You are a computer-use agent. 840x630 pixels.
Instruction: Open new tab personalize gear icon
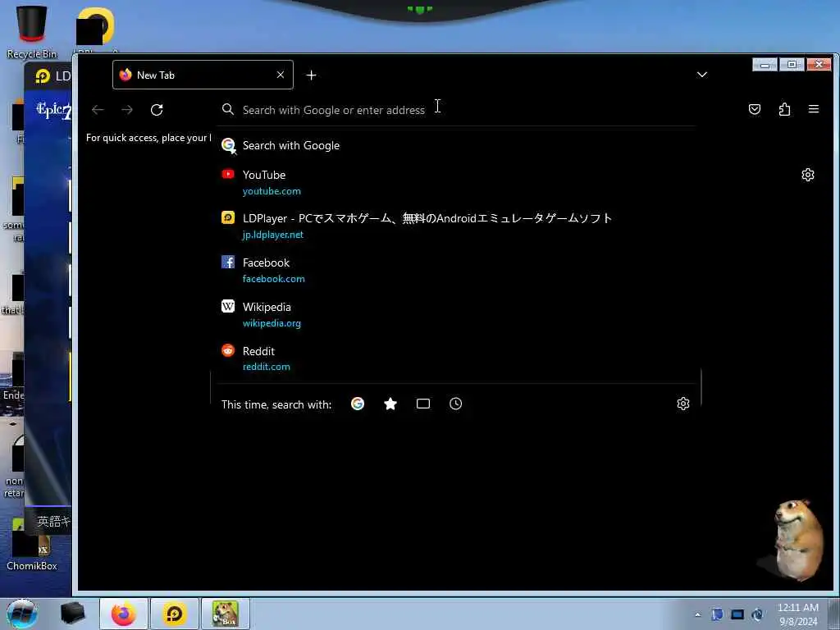(x=808, y=175)
